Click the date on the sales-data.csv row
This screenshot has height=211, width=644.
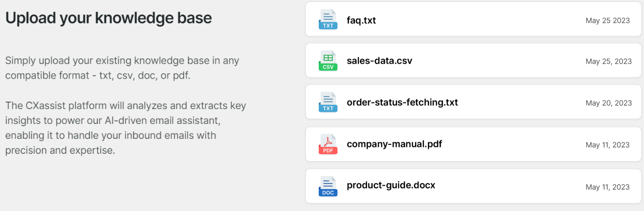tap(608, 62)
